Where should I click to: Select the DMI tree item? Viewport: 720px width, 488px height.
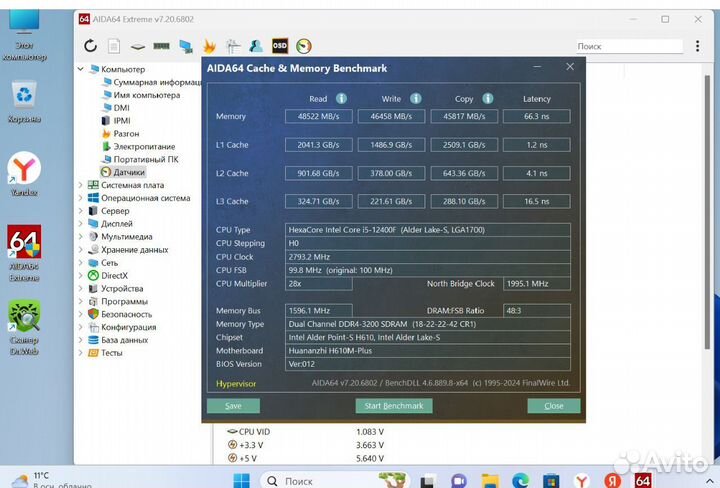pyautogui.click(x=116, y=107)
